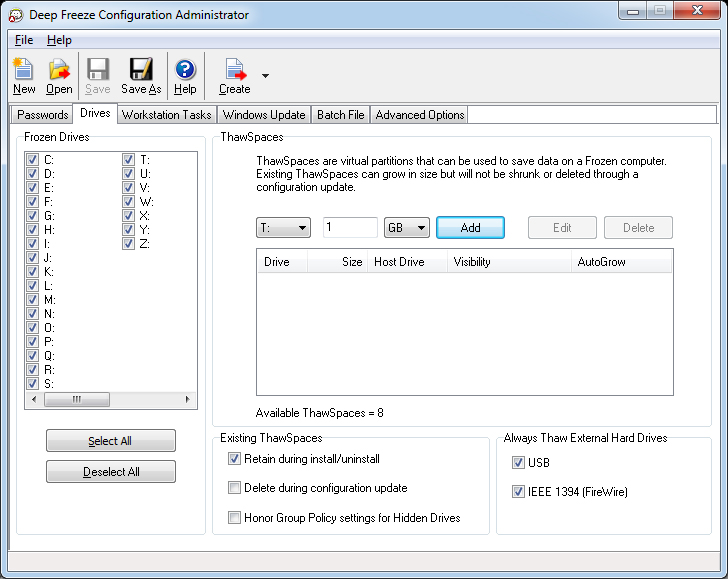Toggle the K: frozen drive checkbox

click(x=32, y=272)
